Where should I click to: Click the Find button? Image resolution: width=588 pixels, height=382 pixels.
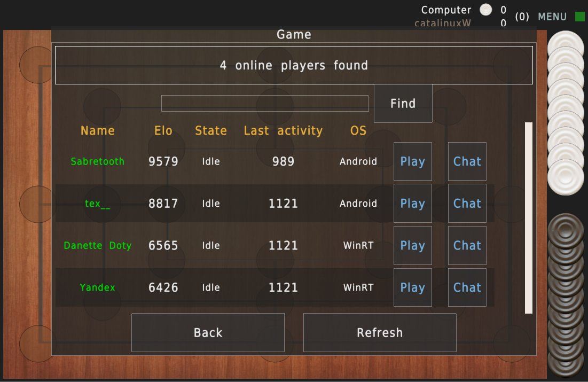click(403, 103)
